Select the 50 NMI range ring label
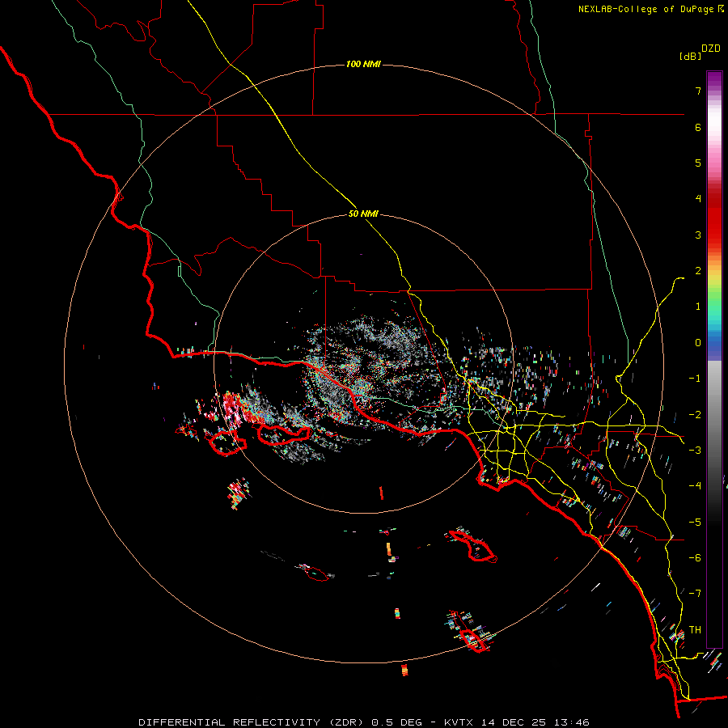Viewport: 728px width, 728px height. [x=363, y=214]
